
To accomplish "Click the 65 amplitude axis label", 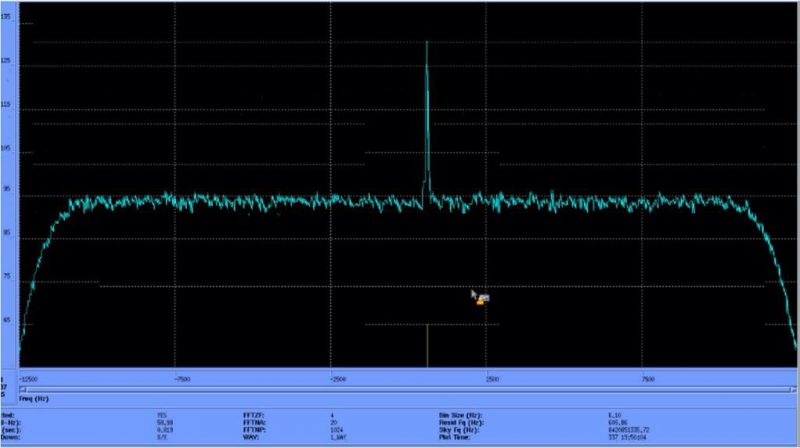I will [8, 321].
